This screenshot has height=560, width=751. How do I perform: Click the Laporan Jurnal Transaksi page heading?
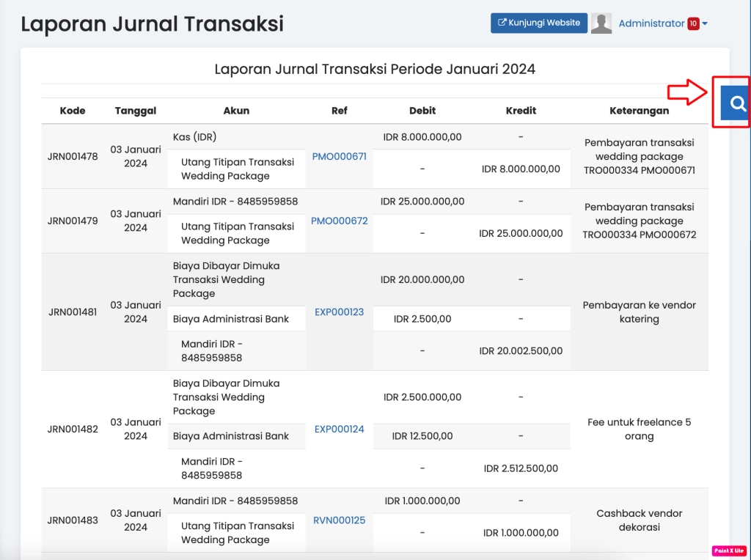point(152,23)
